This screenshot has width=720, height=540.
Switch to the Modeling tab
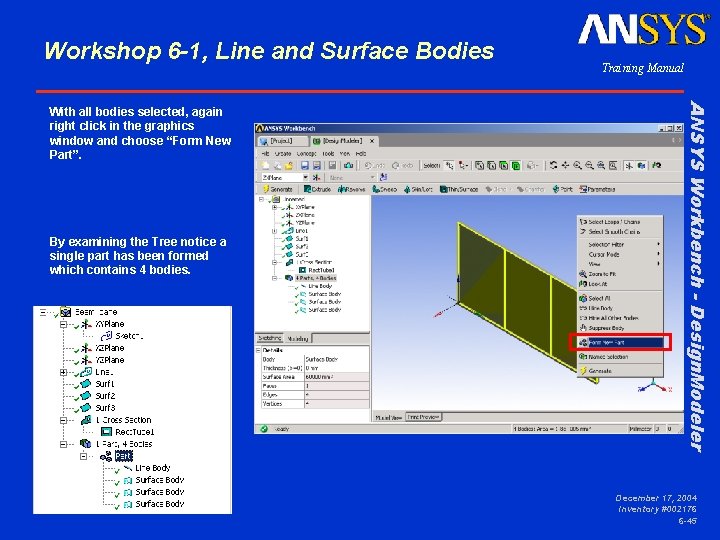click(298, 338)
